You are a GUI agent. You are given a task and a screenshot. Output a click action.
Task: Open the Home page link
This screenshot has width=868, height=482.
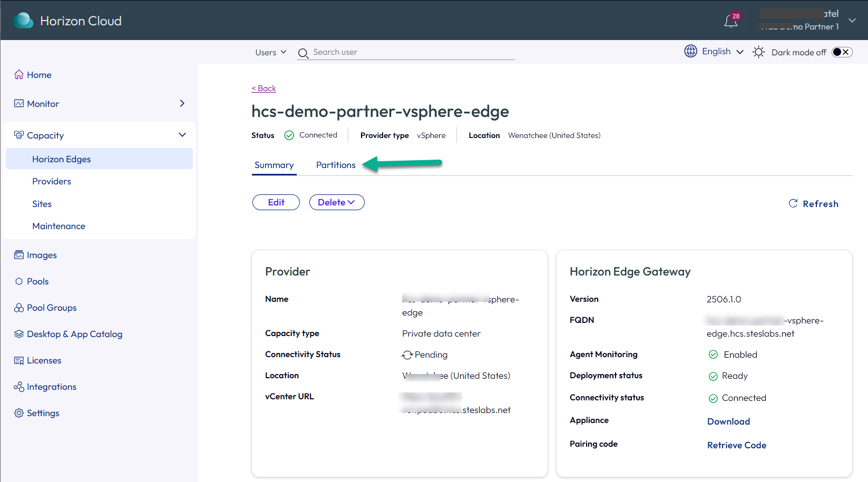tap(39, 75)
